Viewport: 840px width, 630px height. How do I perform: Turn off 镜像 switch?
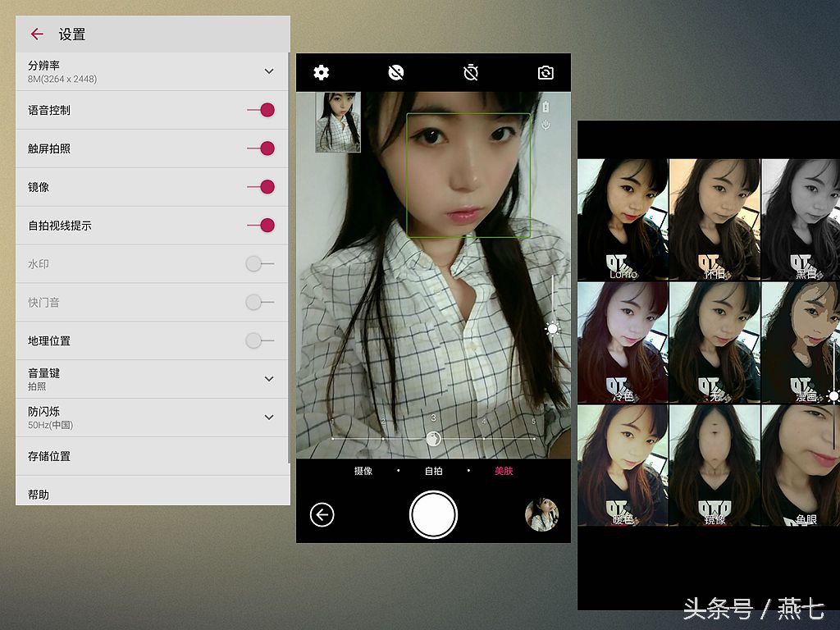pyautogui.click(x=261, y=187)
